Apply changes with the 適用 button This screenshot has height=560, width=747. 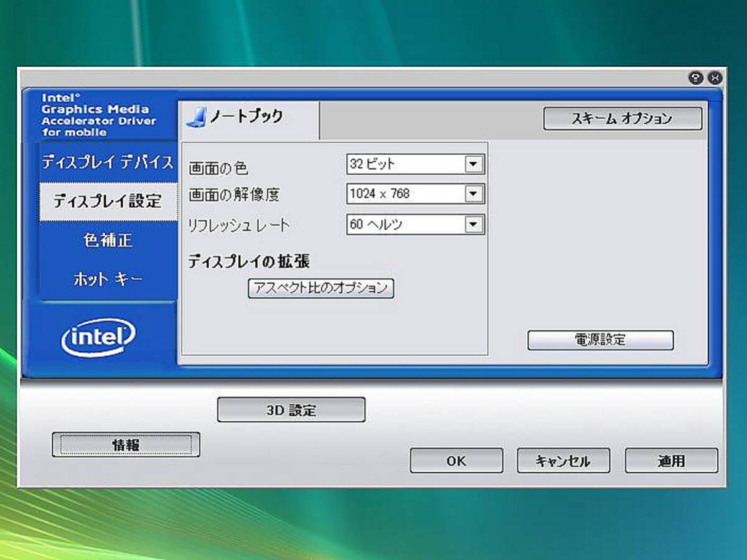(672, 460)
